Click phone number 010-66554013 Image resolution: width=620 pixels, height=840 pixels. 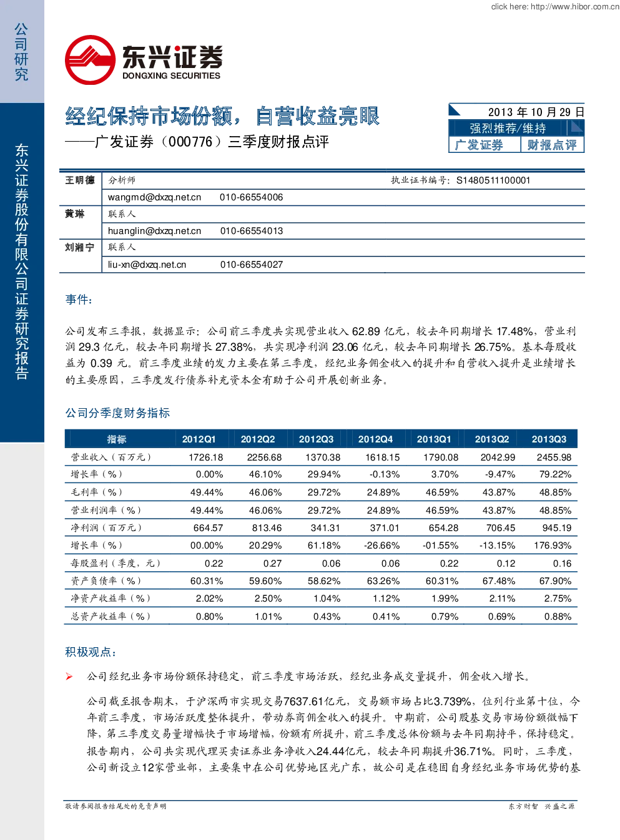[x=252, y=231]
